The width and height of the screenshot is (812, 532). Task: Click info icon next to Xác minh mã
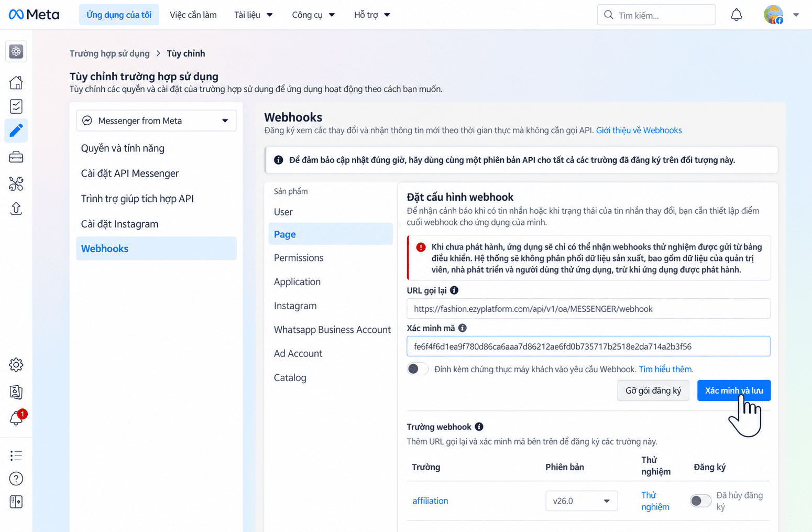pos(462,328)
